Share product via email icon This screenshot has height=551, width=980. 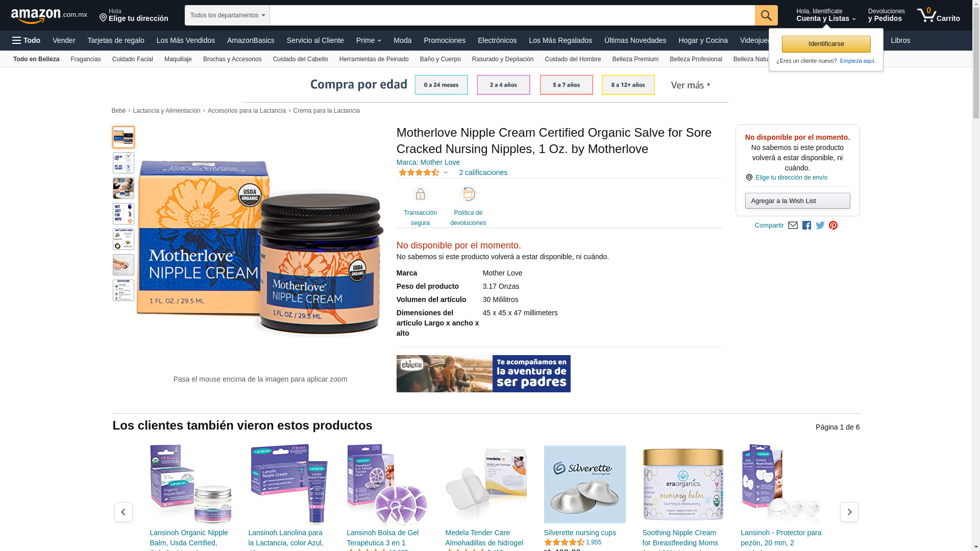point(793,226)
